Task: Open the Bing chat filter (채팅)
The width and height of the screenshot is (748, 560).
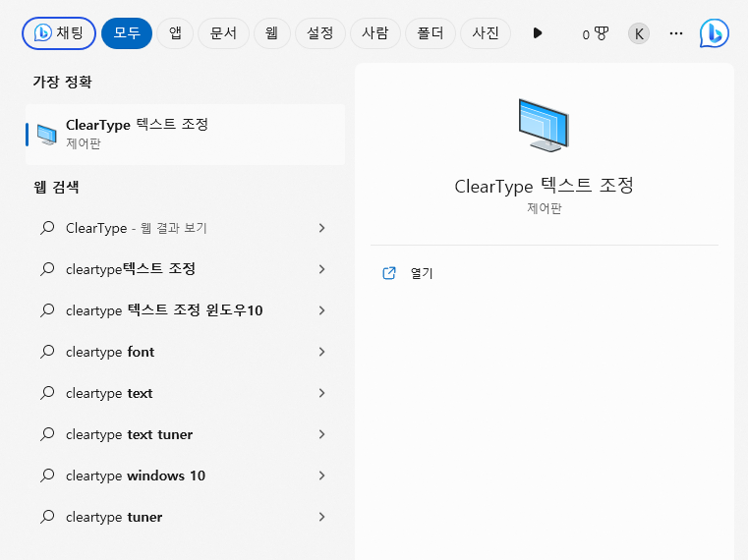Action: click(59, 33)
